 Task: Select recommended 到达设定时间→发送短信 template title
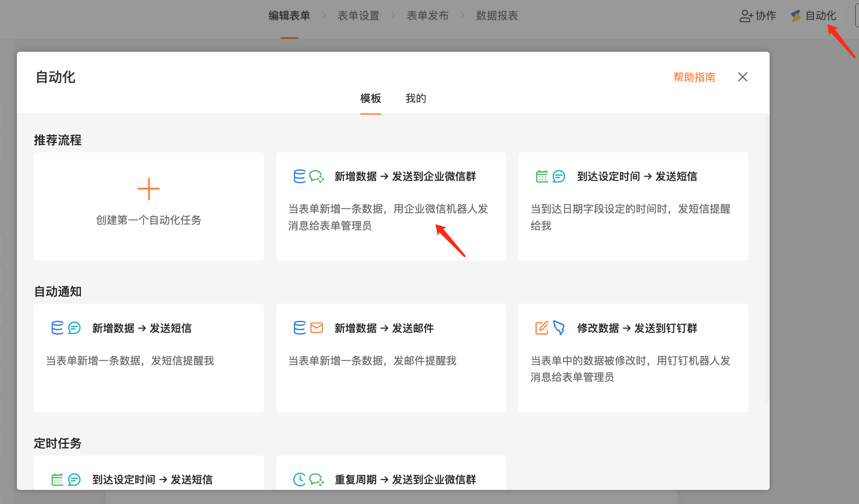(637, 176)
